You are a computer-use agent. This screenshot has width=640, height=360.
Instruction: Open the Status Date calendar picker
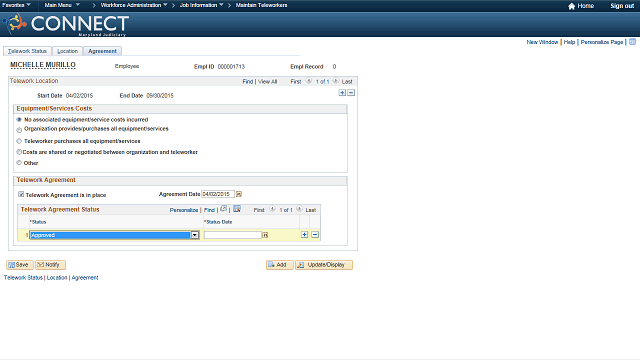[x=265, y=235]
